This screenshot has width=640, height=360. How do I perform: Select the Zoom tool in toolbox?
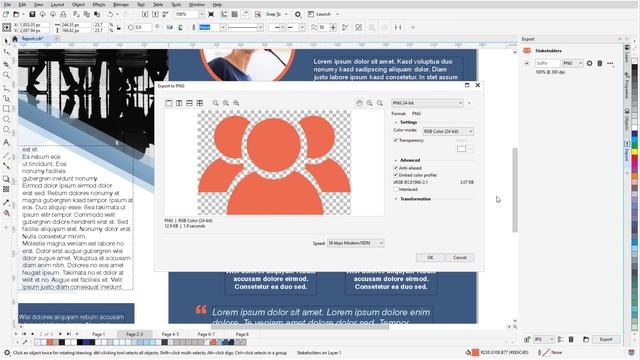click(x=6, y=75)
